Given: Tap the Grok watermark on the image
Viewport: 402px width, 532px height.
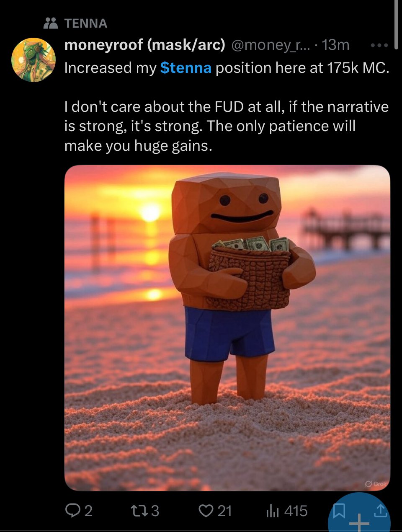Looking at the screenshot, I should (376, 483).
